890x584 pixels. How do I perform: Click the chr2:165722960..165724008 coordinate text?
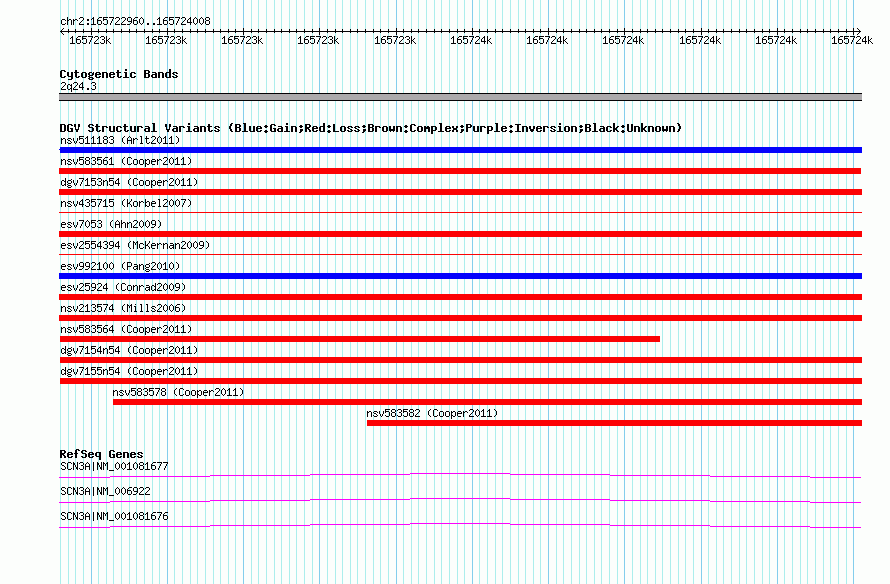coord(135,21)
